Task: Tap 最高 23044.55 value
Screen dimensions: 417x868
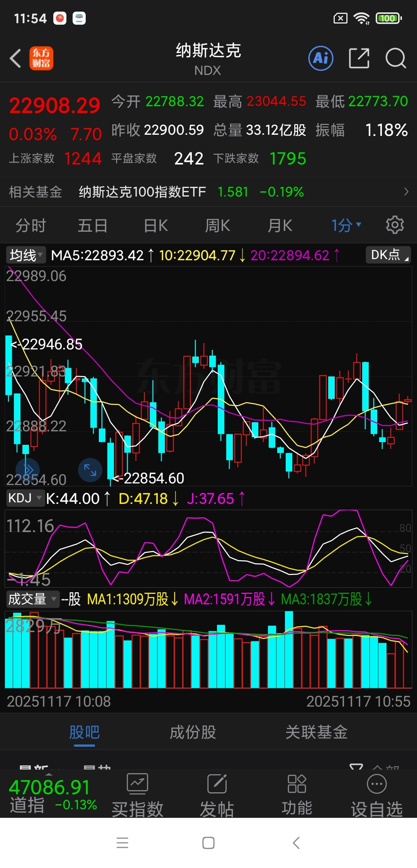Action: [x=259, y=102]
